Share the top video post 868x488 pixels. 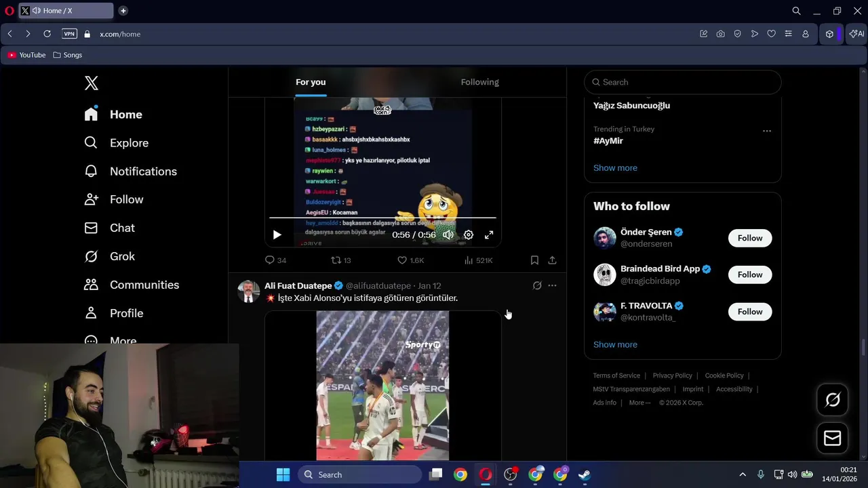point(552,260)
